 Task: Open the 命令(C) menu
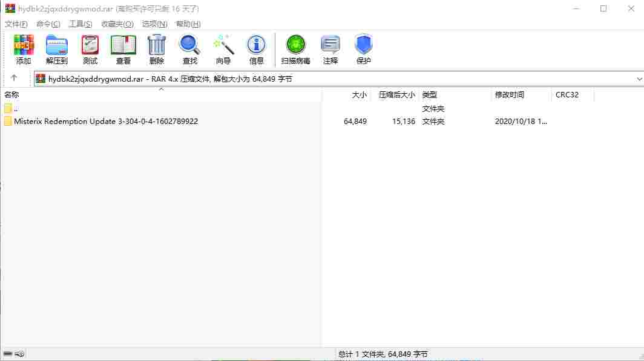click(48, 24)
